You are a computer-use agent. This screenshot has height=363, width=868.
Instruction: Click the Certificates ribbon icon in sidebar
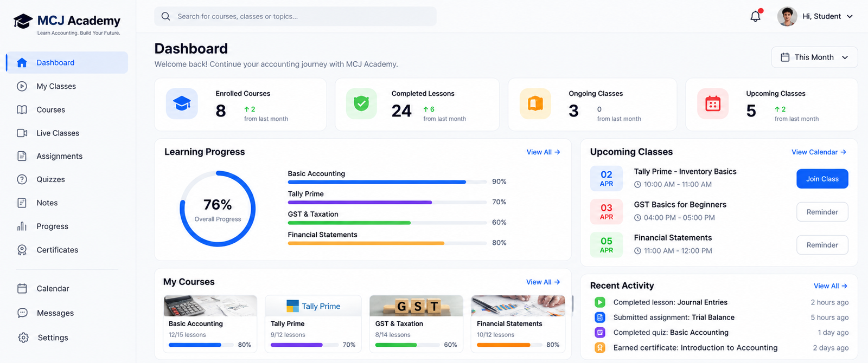coord(22,250)
